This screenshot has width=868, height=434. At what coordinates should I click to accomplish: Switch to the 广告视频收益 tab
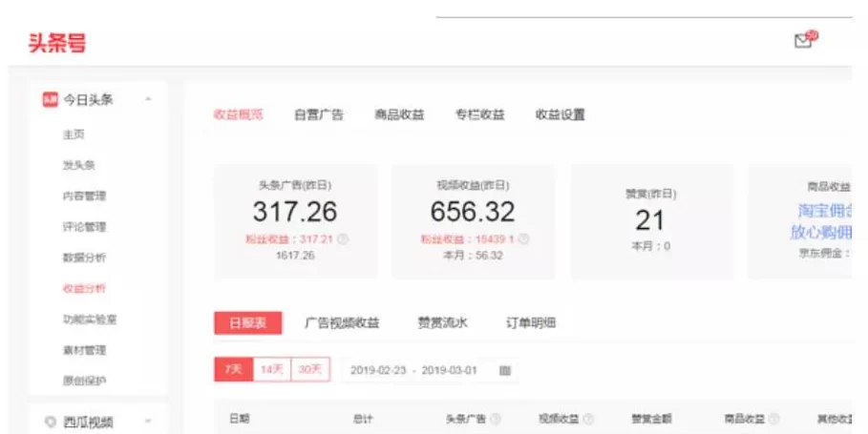click(x=341, y=323)
